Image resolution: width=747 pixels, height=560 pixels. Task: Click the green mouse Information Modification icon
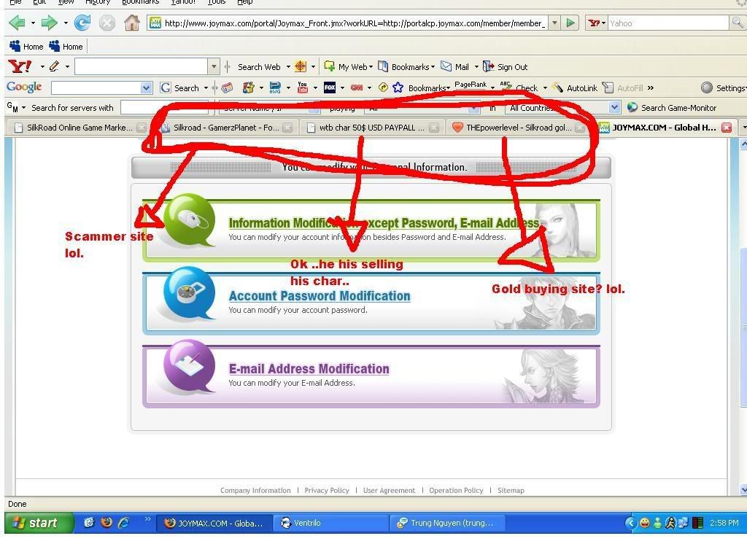click(x=187, y=219)
